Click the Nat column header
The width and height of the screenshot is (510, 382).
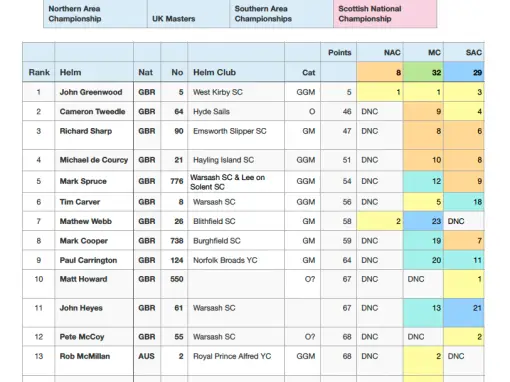coord(146,72)
